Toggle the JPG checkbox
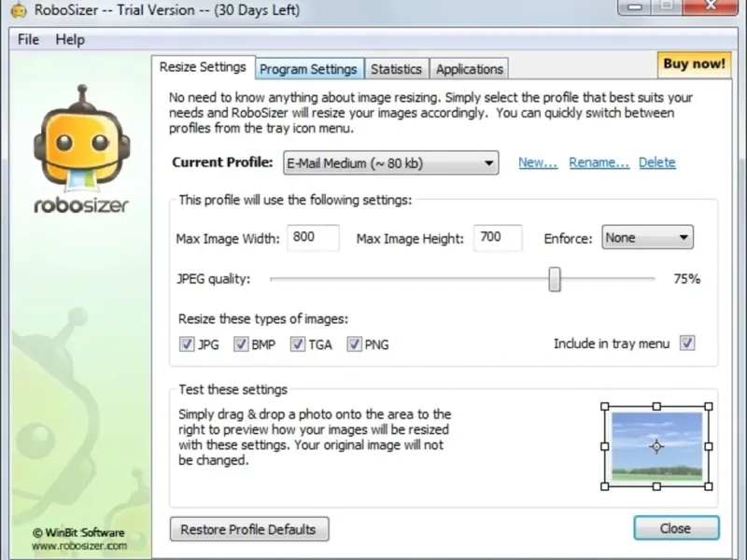This screenshot has width=747, height=560. click(186, 344)
